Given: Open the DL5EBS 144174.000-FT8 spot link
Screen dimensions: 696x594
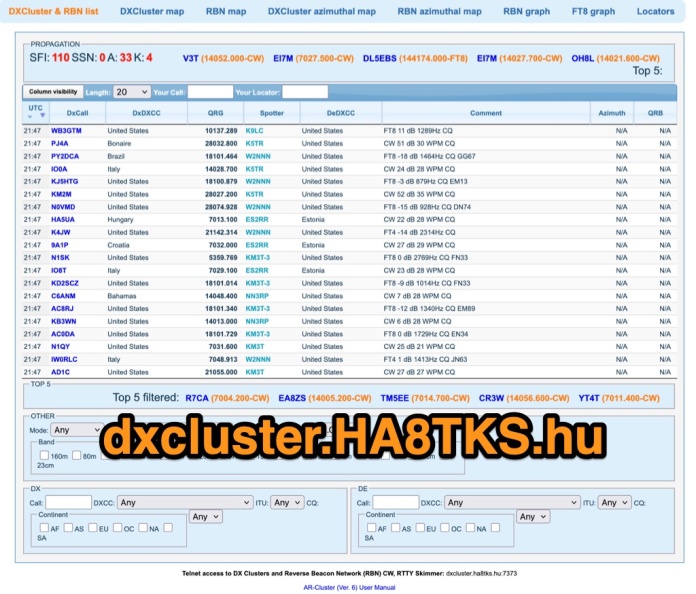Looking at the screenshot, I should pos(415,59).
